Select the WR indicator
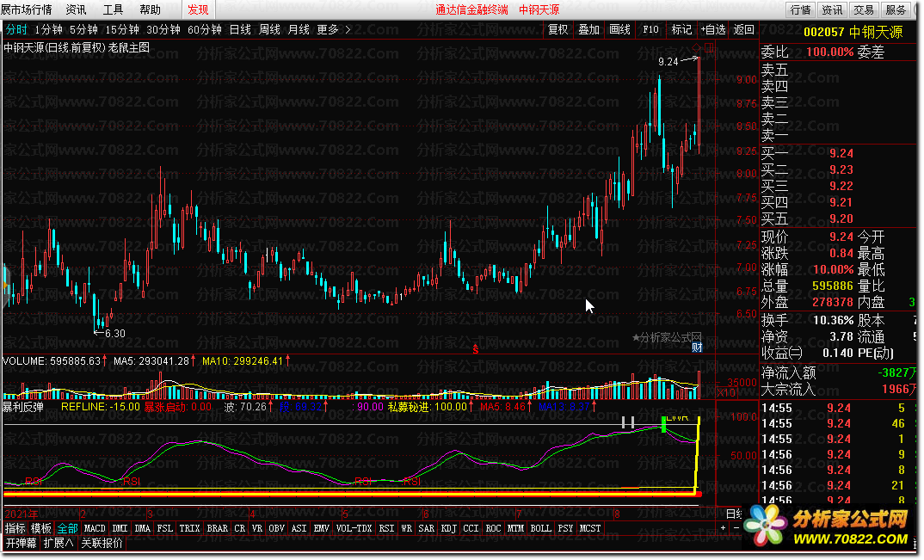Screen dimensions: 924x560 click(x=407, y=529)
